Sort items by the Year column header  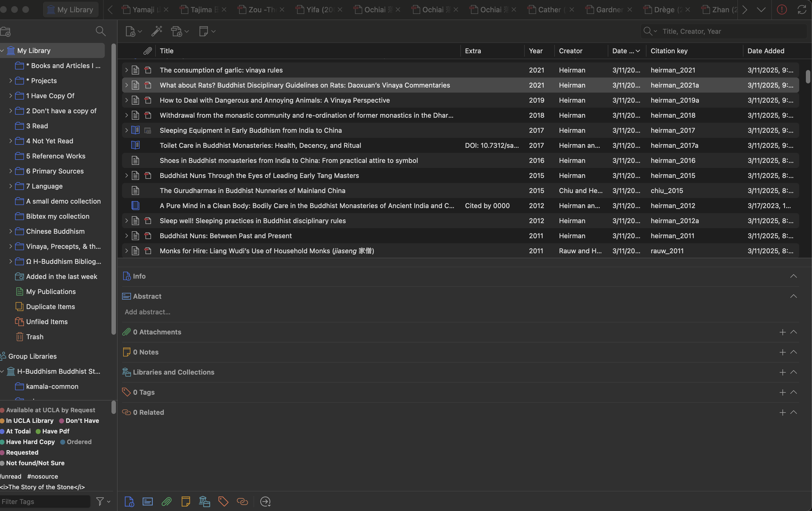[536, 51]
